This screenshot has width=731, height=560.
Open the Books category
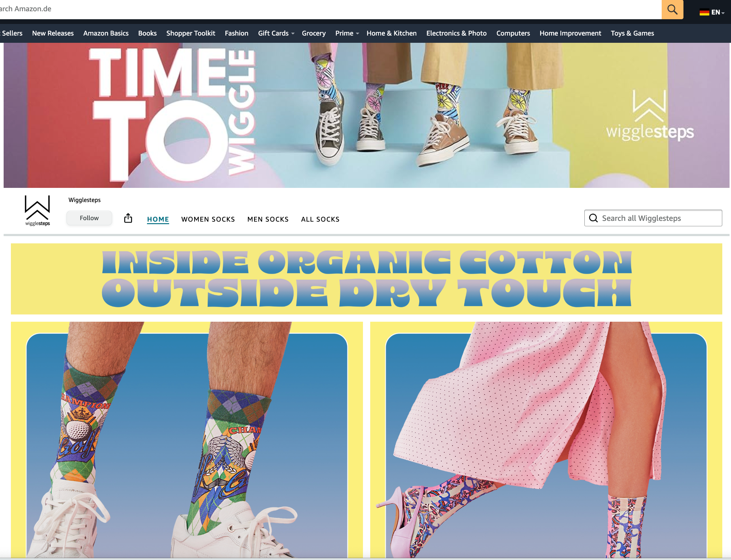coord(147,33)
